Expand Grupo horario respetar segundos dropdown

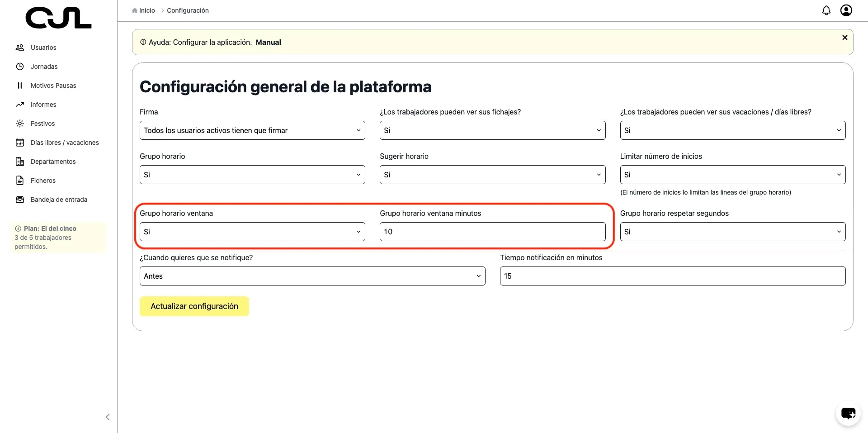(733, 232)
